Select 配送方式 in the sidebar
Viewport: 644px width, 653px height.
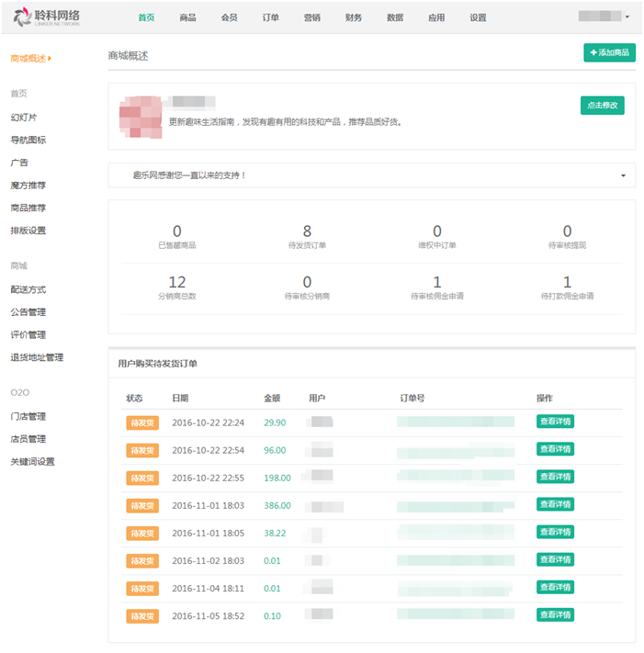point(28,289)
